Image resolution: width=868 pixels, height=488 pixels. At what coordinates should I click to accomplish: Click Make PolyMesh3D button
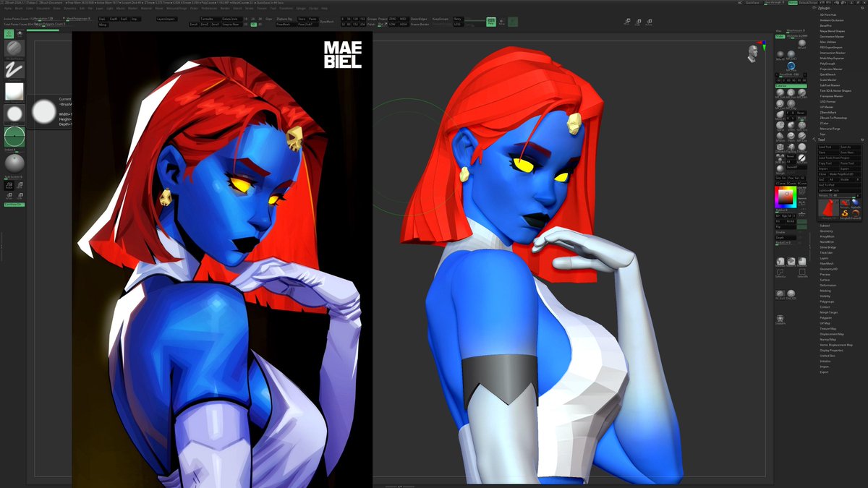point(846,174)
